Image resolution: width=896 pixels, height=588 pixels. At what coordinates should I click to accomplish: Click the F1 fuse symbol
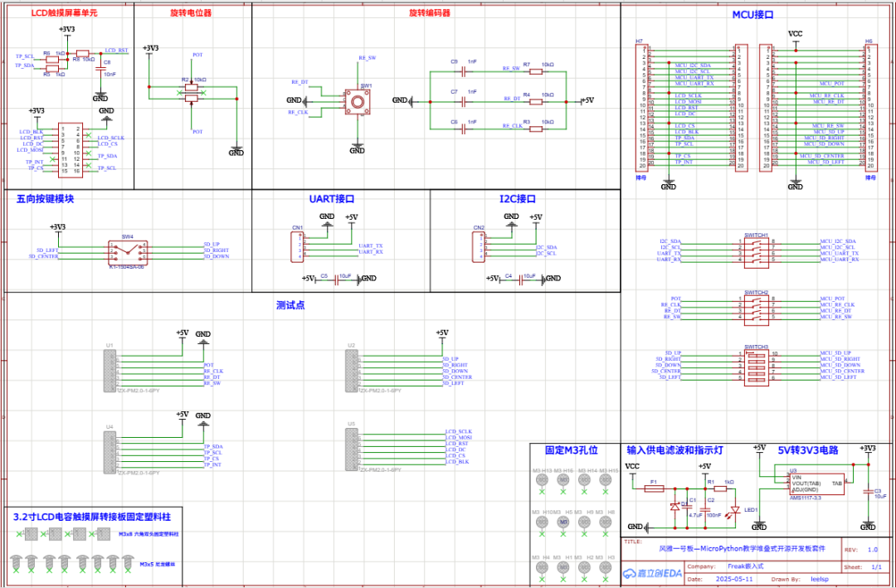[x=655, y=488]
